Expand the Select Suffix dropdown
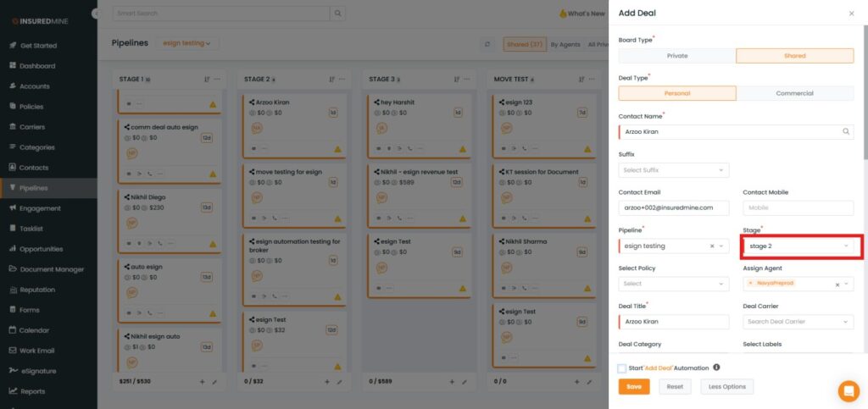 [674, 170]
